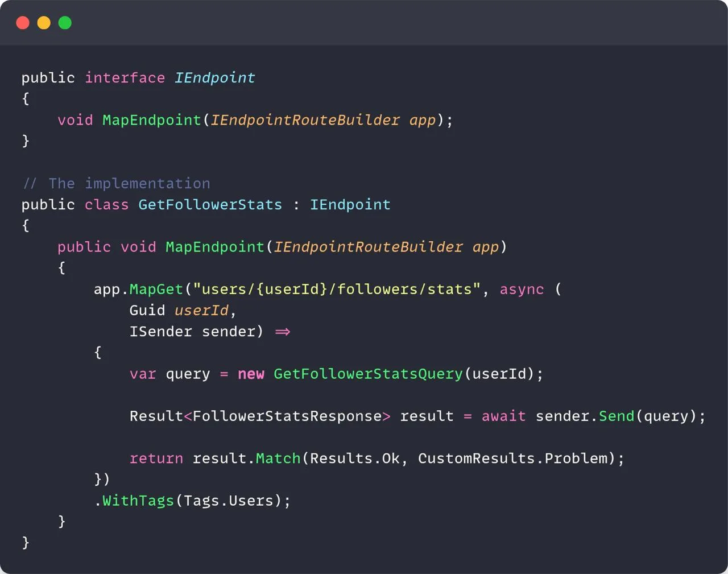Click the '// The implementation' comment
Viewport: 728px width, 574px height.
(x=116, y=184)
